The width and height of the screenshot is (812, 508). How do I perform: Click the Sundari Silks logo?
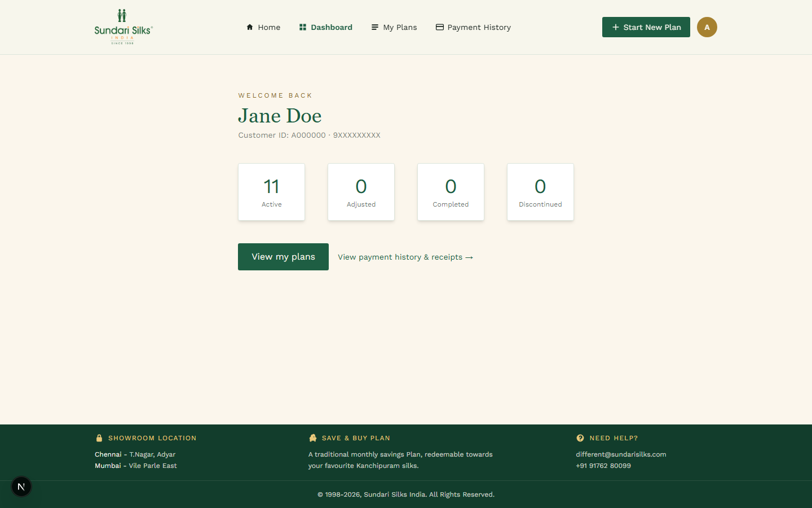[x=123, y=27]
